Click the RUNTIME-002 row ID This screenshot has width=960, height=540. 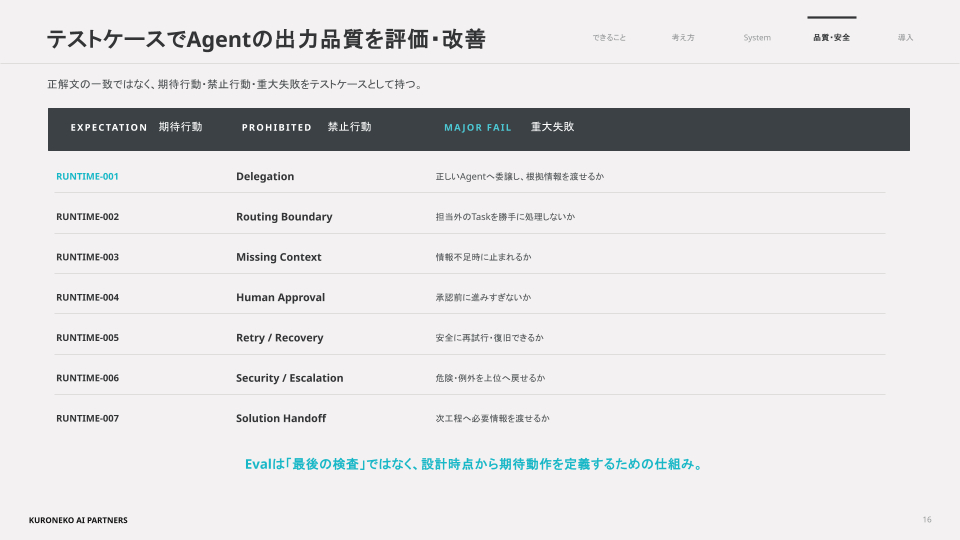tap(87, 217)
